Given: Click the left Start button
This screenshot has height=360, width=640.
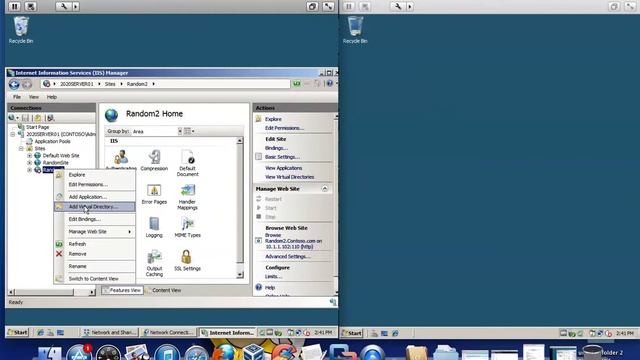Looking at the screenshot, I should point(18,332).
